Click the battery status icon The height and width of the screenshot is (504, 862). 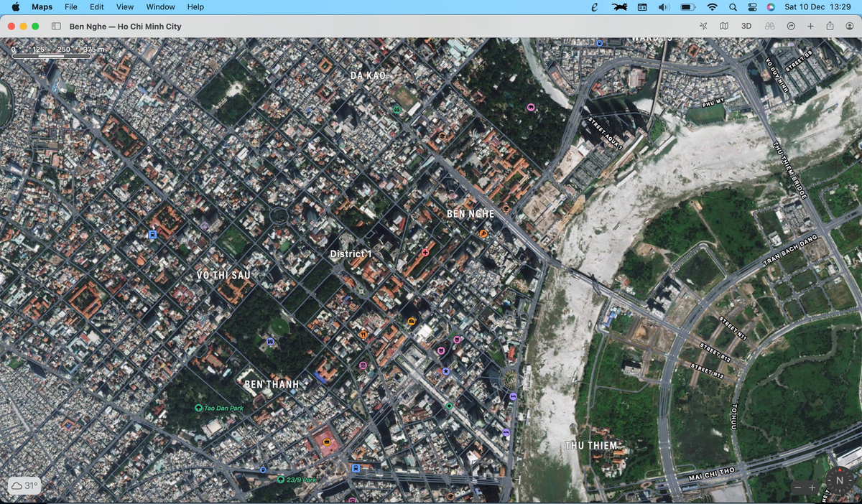click(x=687, y=6)
